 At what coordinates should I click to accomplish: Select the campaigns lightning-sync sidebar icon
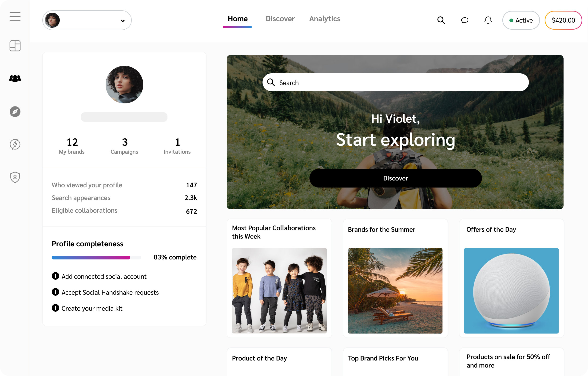pyautogui.click(x=15, y=144)
